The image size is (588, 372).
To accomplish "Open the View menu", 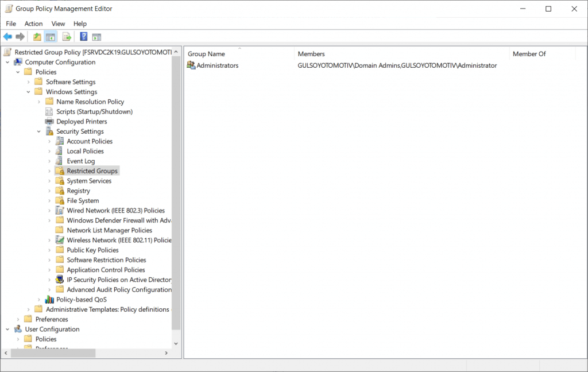I will point(58,24).
